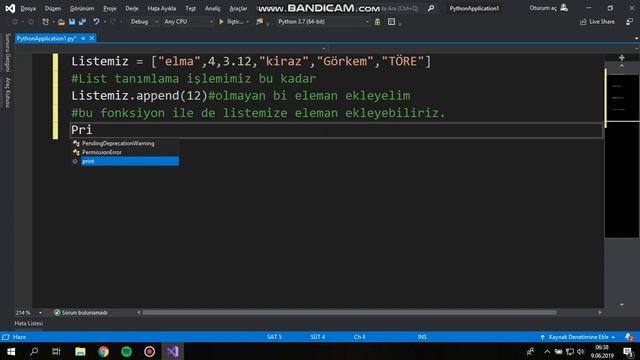Image resolution: width=640 pixels, height=360 pixels.
Task: Click the user account avatar icon
Action: 564,8
